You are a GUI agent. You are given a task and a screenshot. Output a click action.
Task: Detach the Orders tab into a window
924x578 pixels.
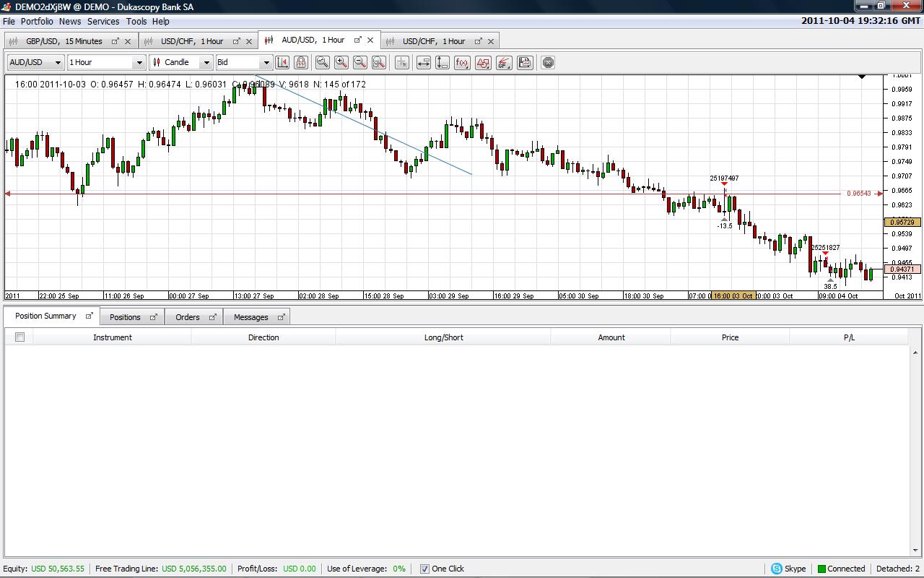coord(213,317)
